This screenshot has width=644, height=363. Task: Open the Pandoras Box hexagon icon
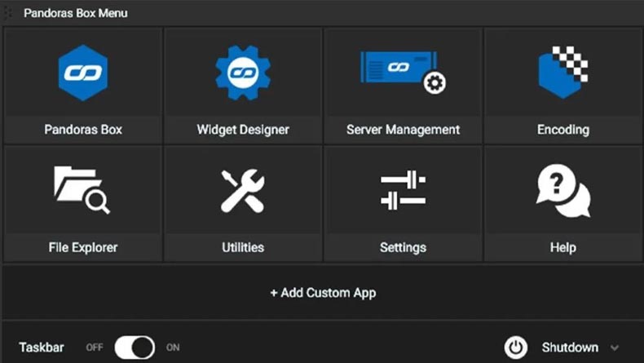coord(83,73)
